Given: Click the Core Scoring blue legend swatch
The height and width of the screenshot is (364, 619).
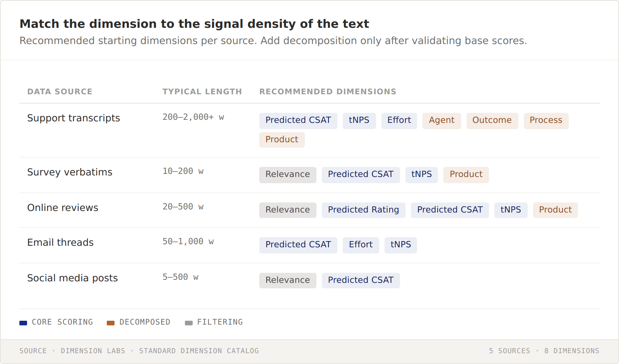Looking at the screenshot, I should (23, 323).
